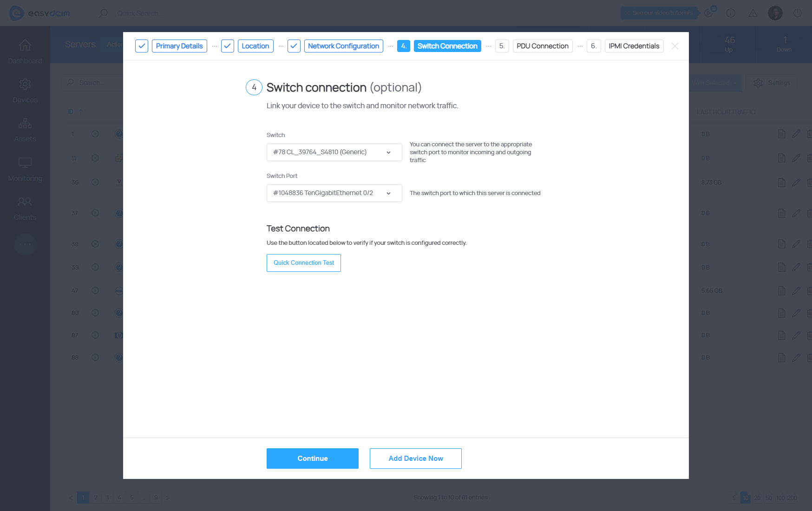Click the info icon in header
812x511 pixels.
pyautogui.click(x=731, y=13)
